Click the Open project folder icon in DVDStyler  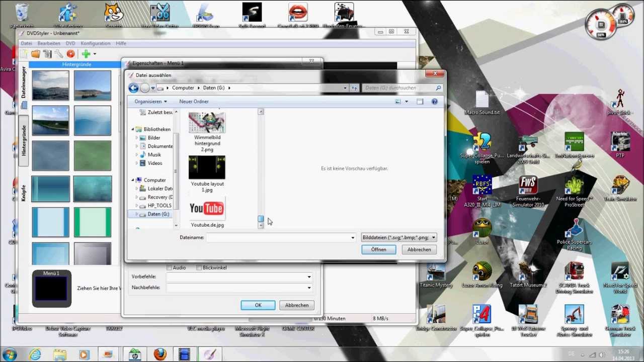point(35,54)
